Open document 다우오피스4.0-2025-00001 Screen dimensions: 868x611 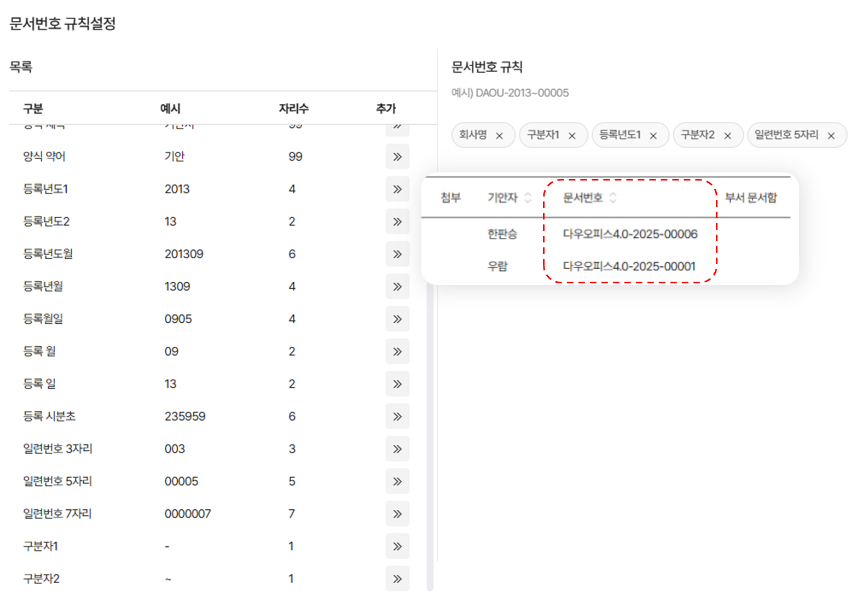629,266
